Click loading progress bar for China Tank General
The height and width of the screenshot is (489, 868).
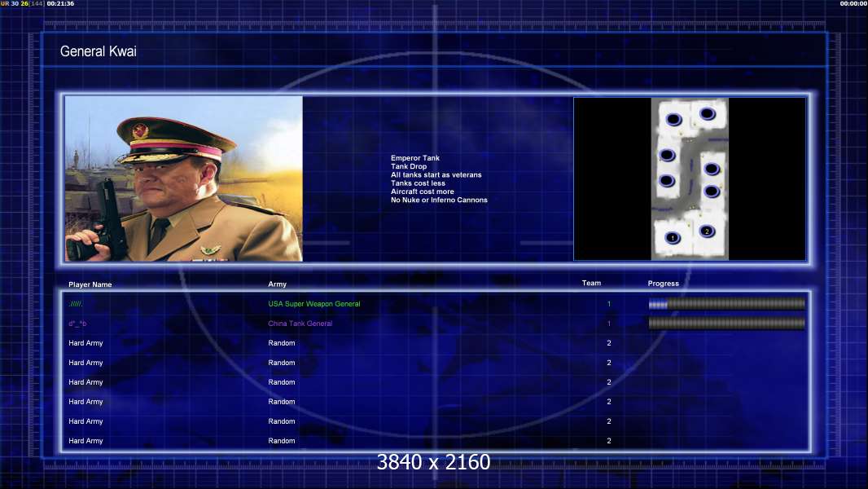coord(727,323)
